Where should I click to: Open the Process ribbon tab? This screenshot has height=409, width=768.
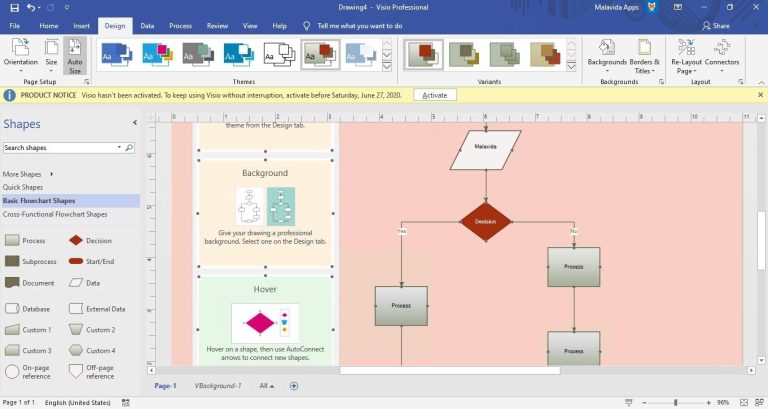[180, 25]
